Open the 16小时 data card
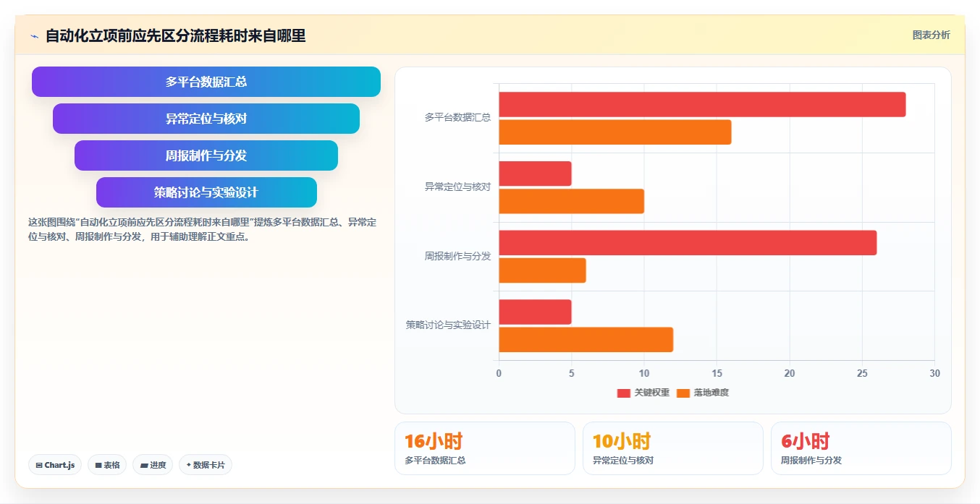980x504 pixels. coord(485,448)
